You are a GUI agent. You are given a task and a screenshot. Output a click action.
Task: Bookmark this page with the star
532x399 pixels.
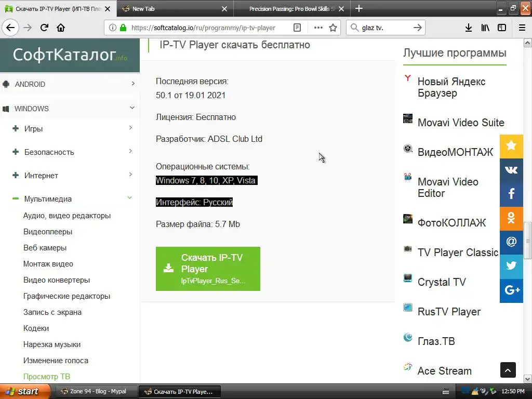tap(333, 28)
